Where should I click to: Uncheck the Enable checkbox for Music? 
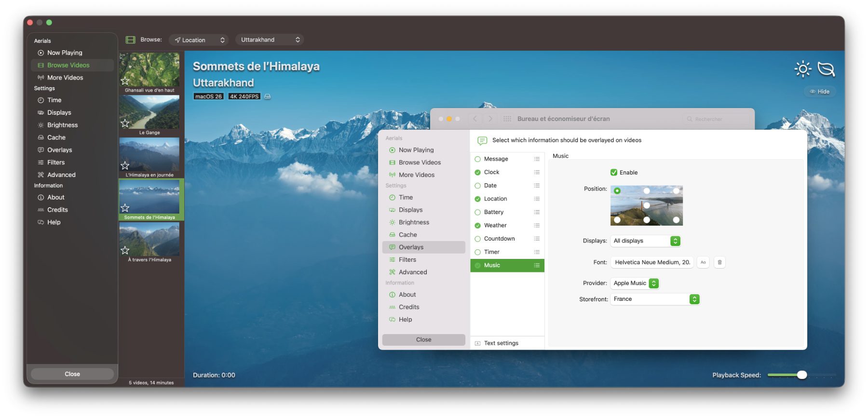[x=614, y=172]
